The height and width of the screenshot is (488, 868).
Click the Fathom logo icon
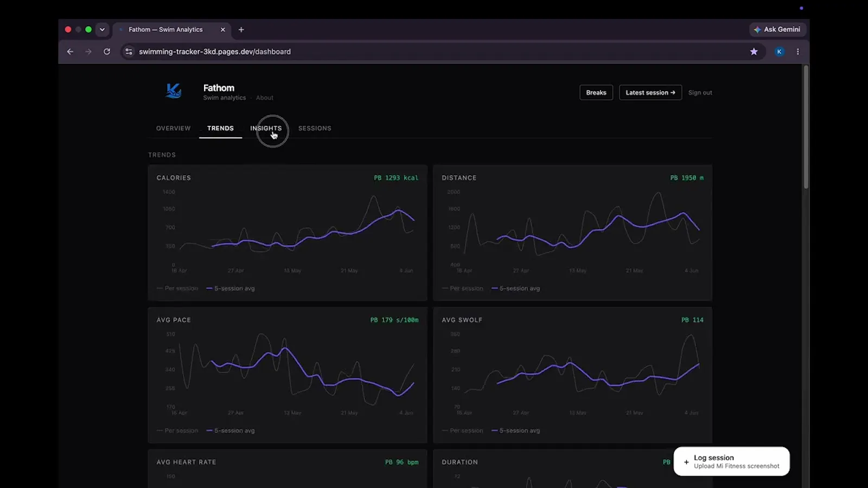[x=174, y=91]
